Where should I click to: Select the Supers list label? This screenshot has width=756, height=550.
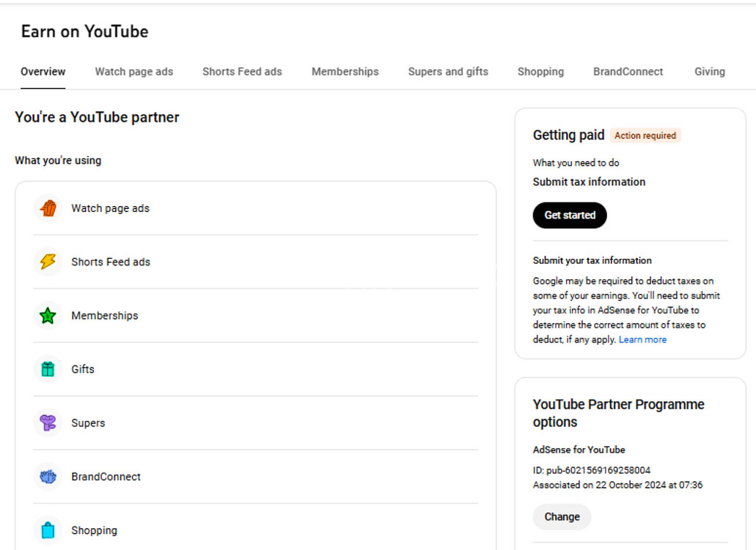click(88, 422)
